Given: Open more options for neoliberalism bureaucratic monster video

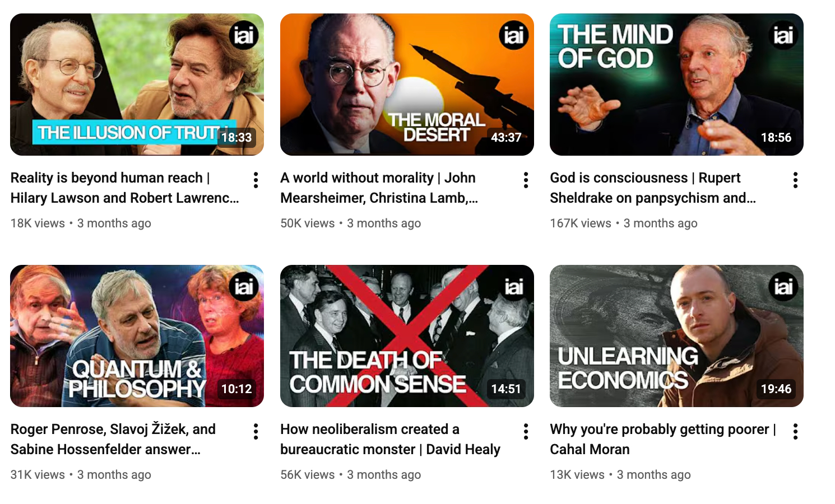Looking at the screenshot, I should (x=526, y=432).
